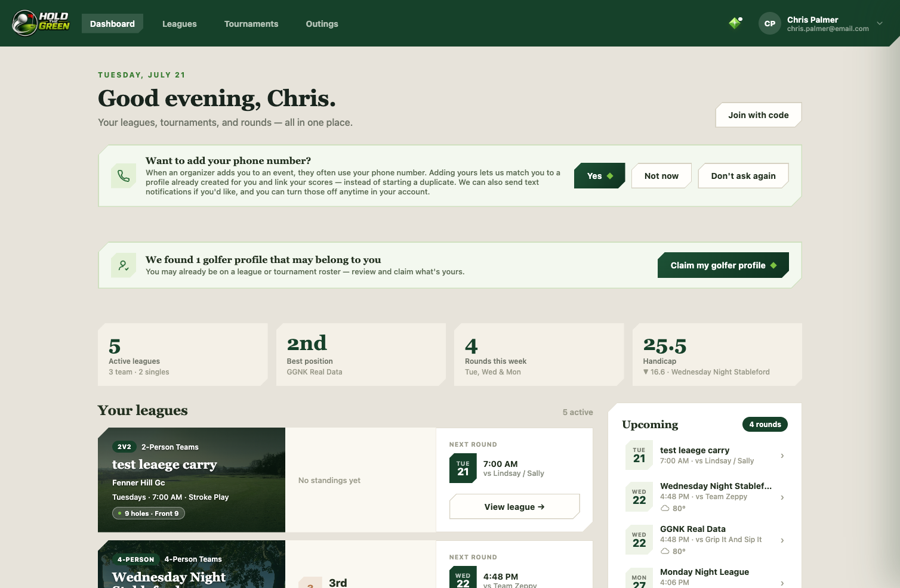Click Monday Night League title in Upcoming
The height and width of the screenshot is (588, 900).
[x=704, y=572]
